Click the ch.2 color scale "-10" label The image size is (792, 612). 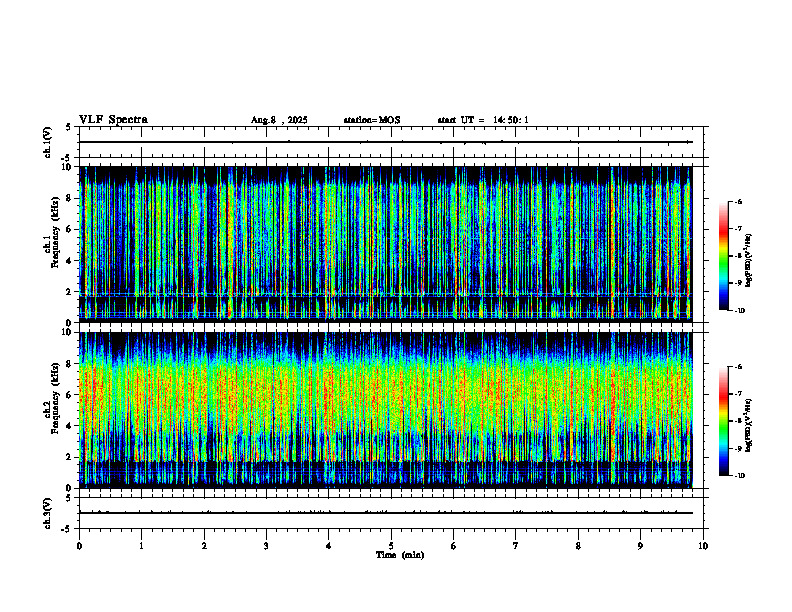739,476
